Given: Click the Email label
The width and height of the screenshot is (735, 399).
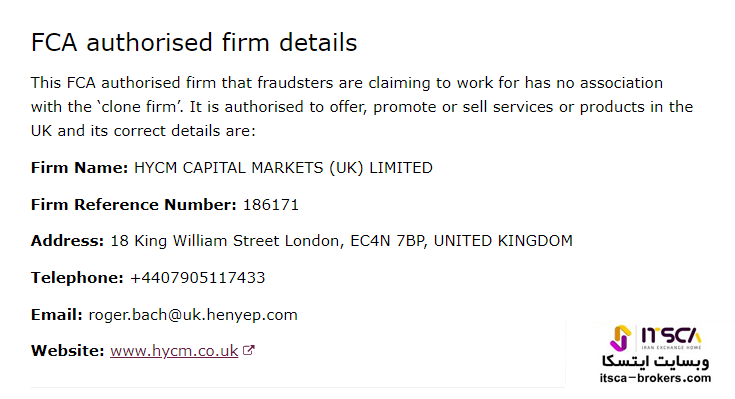Looking at the screenshot, I should coord(56,315).
